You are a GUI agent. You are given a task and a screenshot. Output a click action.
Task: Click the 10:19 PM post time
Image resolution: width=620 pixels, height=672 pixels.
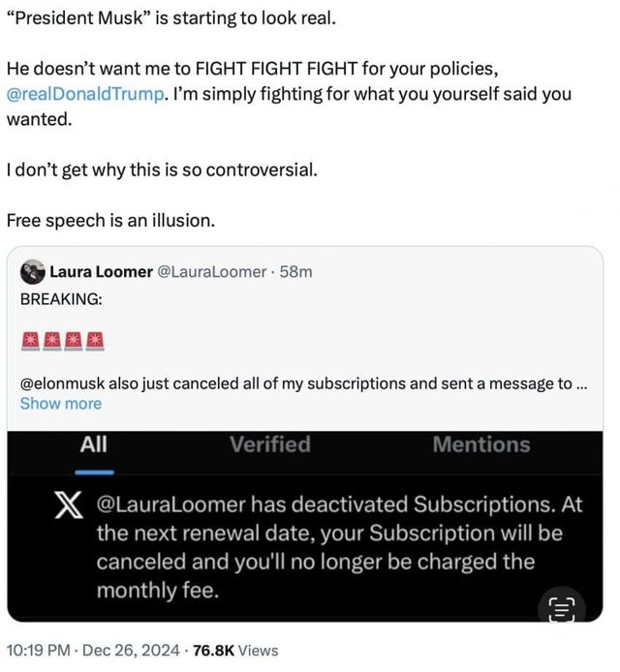coord(38,651)
